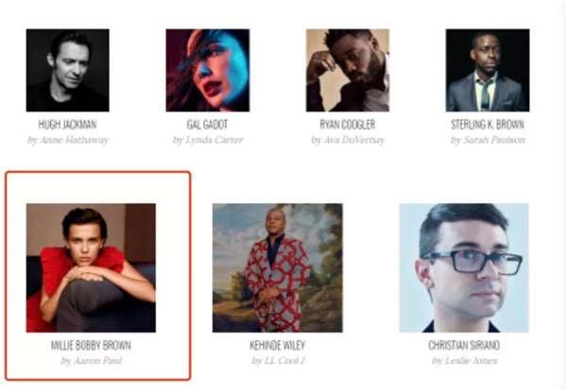This screenshot has height=392, width=567.
Task: Click the Christian Siriano name link
Action: pyautogui.click(x=464, y=346)
